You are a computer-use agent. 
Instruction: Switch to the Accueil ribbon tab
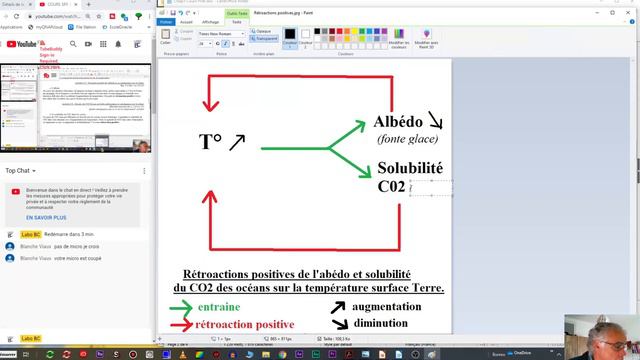pos(186,22)
